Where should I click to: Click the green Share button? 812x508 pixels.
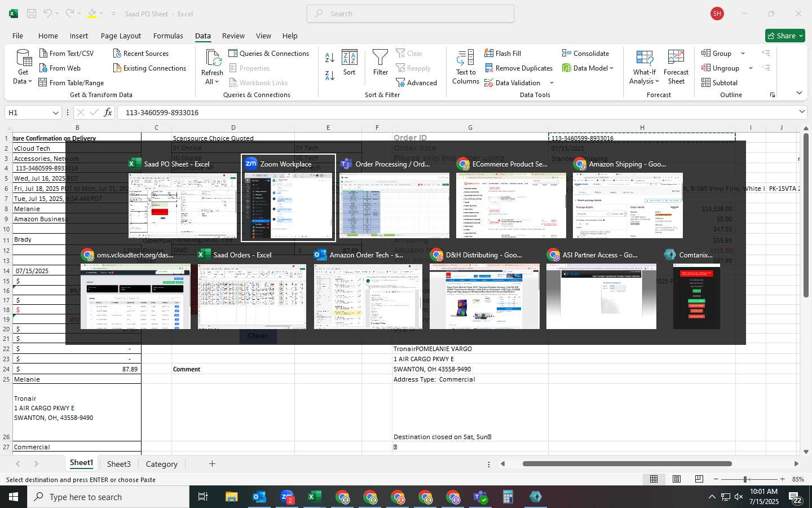785,36
